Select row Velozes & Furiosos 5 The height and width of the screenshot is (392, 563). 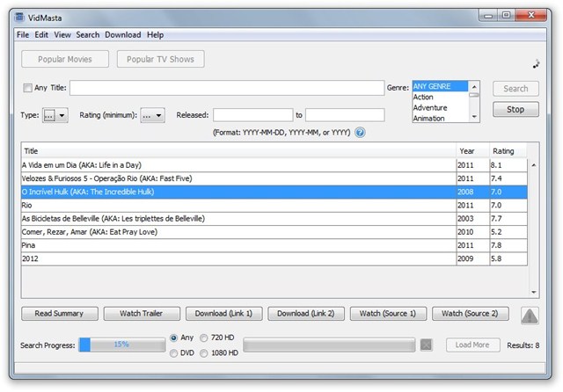[274, 178]
